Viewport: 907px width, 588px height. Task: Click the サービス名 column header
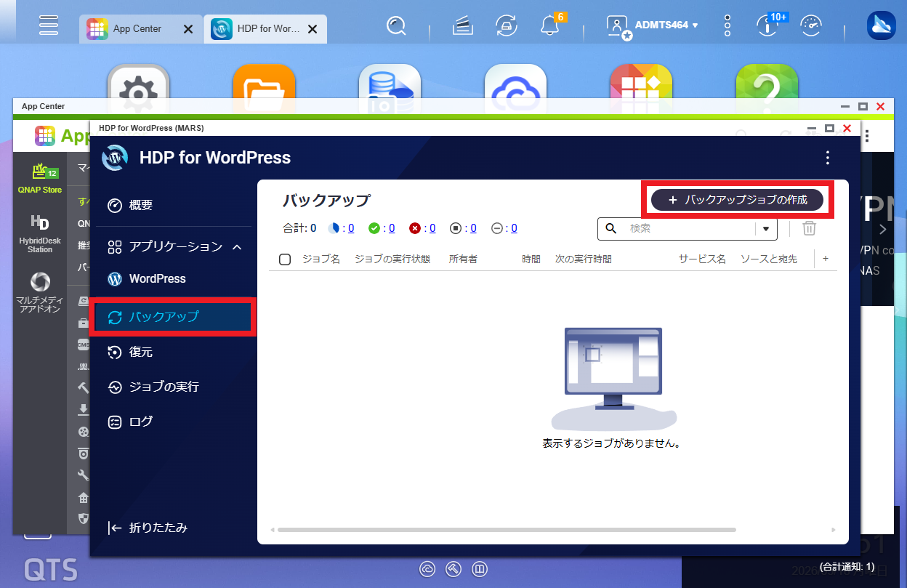[702, 259]
